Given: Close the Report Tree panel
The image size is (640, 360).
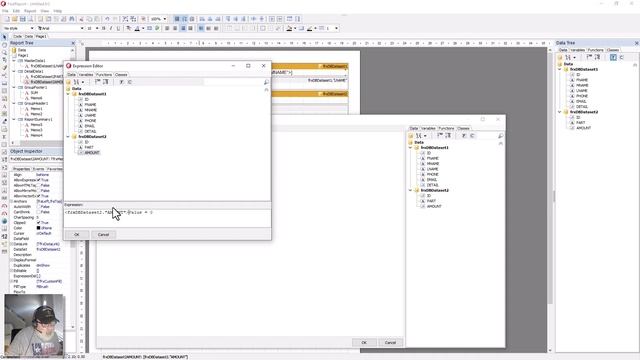Looking at the screenshot, I should click(x=73, y=43).
